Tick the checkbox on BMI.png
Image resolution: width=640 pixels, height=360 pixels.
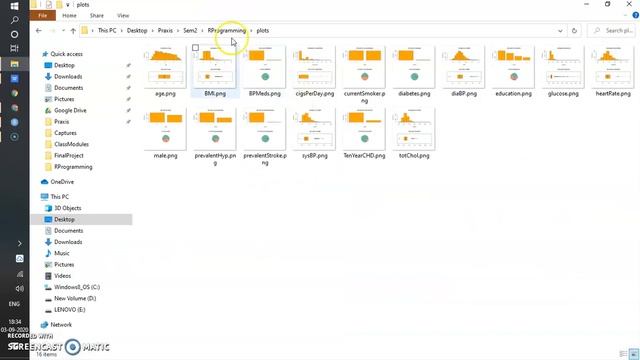click(196, 48)
